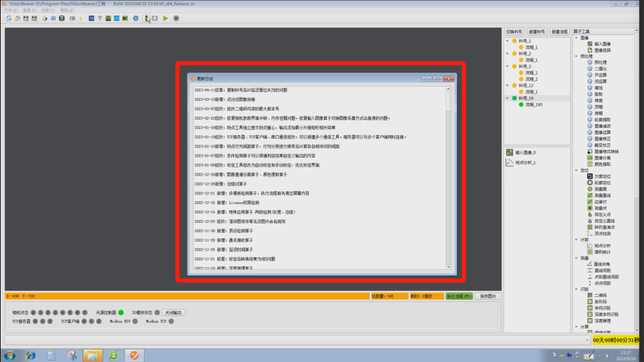
Task: Collapse the 料号_1 tree node
Action: [508, 41]
